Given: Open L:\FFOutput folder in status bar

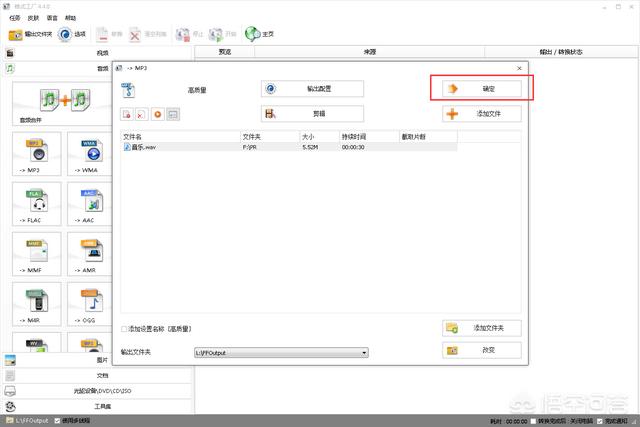Looking at the screenshot, I should click(x=27, y=420).
